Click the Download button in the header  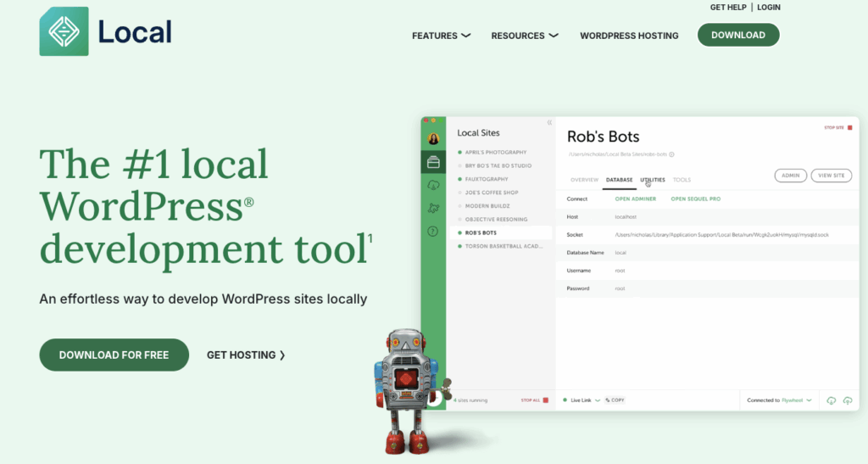click(x=738, y=35)
